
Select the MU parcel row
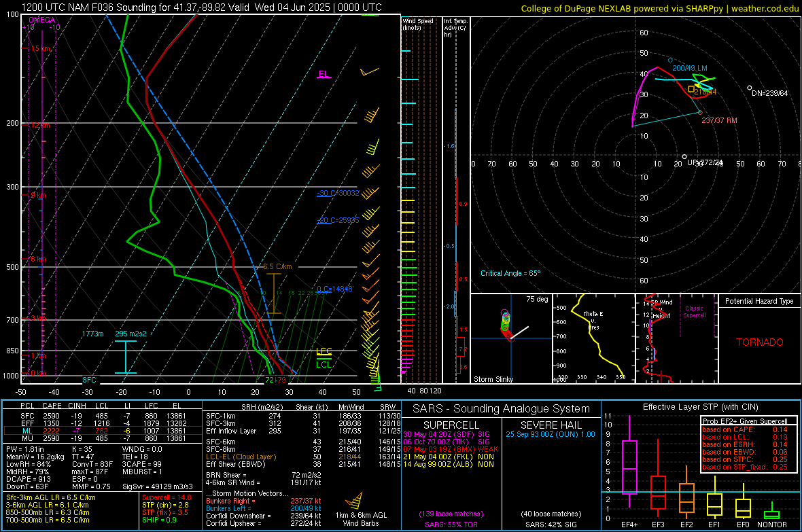tap(103, 438)
